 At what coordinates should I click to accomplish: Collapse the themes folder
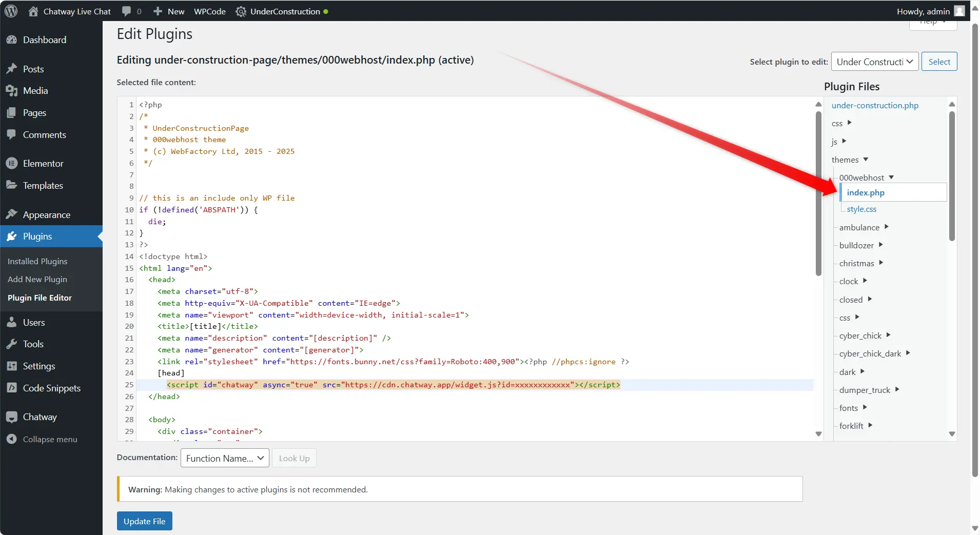tap(866, 160)
